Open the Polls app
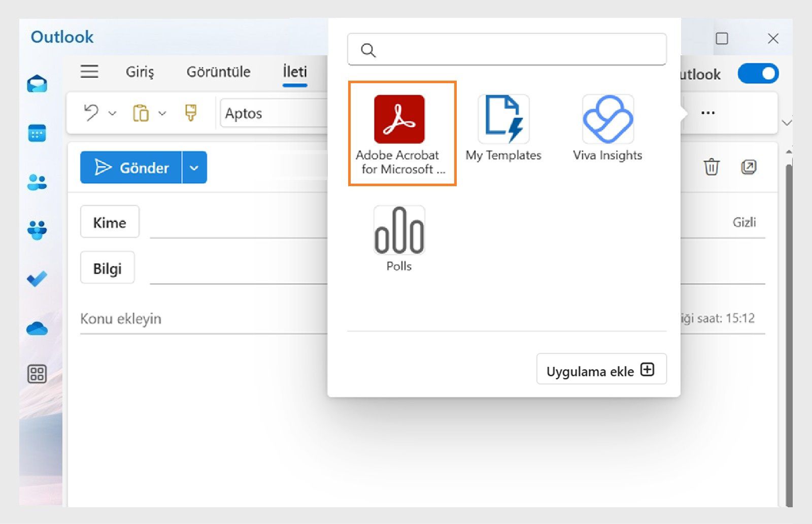812x524 pixels. coord(399,232)
